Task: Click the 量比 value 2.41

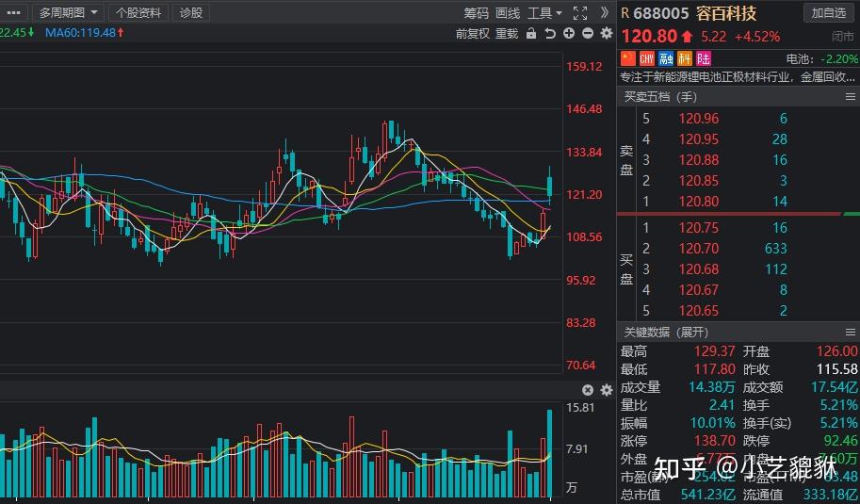Action: 722,405
